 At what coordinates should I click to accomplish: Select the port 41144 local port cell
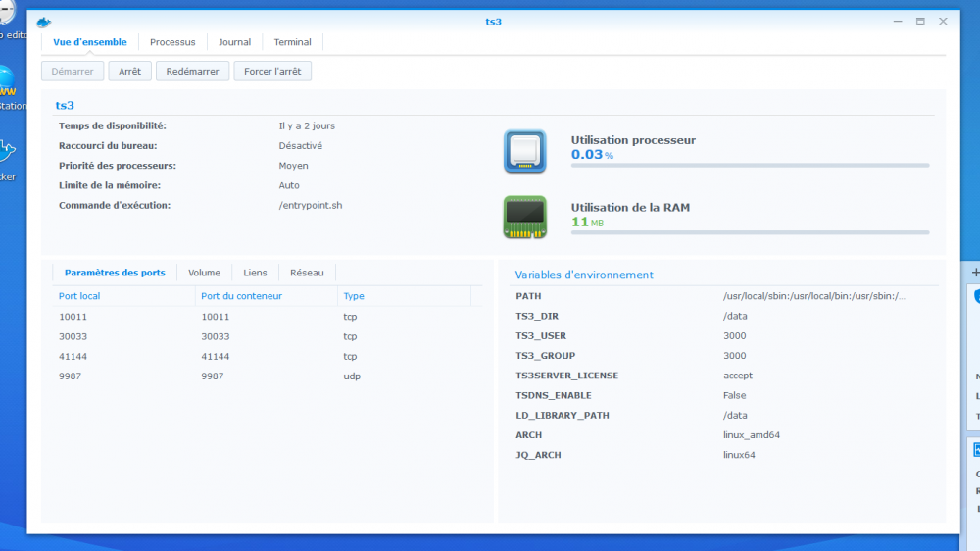pyautogui.click(x=73, y=357)
